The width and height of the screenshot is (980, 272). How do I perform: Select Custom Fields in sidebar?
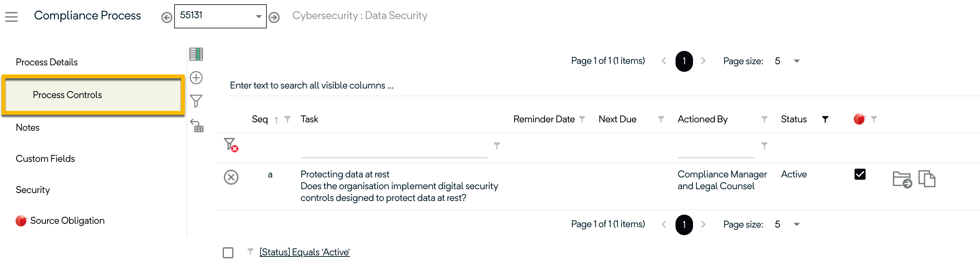pyautogui.click(x=45, y=159)
